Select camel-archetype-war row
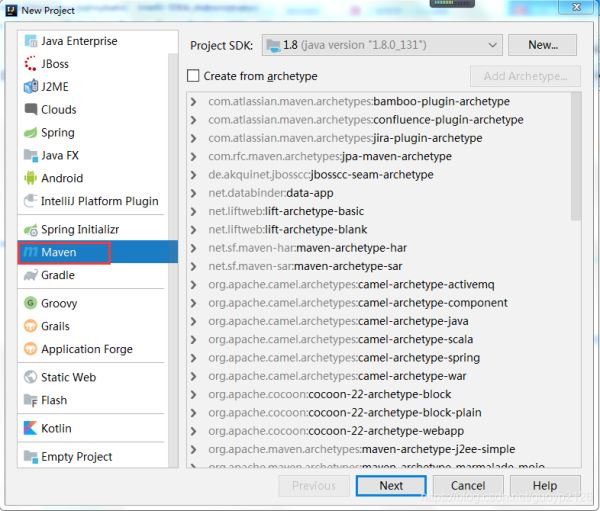Viewport: 600px width, 511px height. tap(379, 376)
